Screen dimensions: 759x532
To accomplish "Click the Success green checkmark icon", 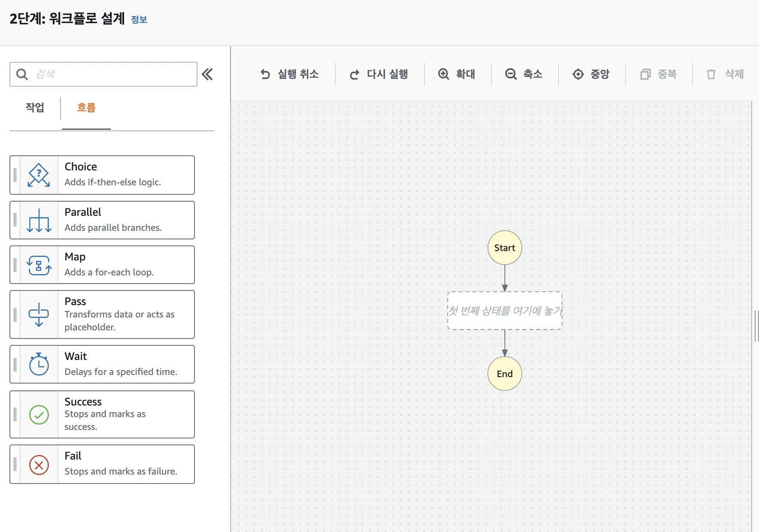I will click(x=39, y=415).
